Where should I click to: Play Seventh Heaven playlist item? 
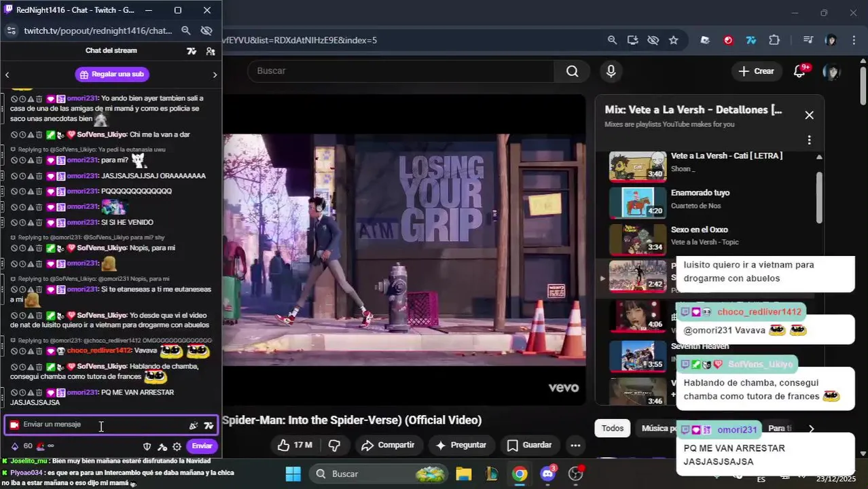point(636,355)
